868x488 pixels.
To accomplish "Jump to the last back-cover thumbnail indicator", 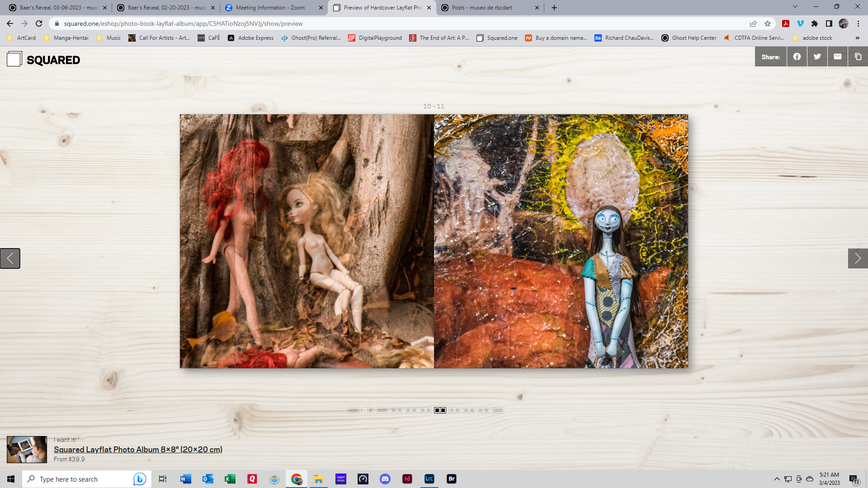I will click(498, 410).
